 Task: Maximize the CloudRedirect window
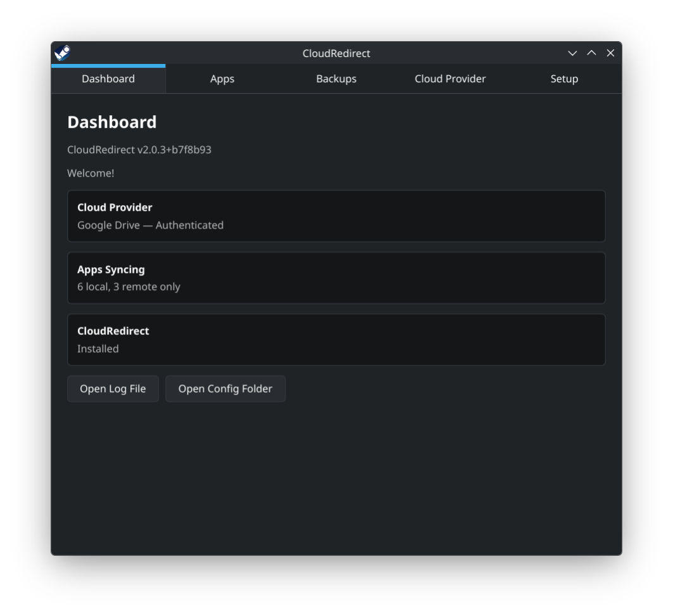click(591, 53)
